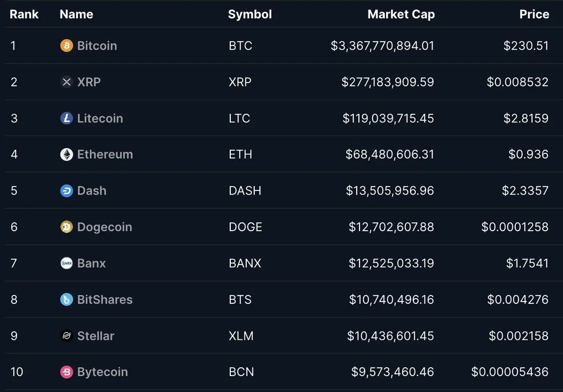Sort table by Rank column header
The width and height of the screenshot is (563, 392).
point(24,14)
